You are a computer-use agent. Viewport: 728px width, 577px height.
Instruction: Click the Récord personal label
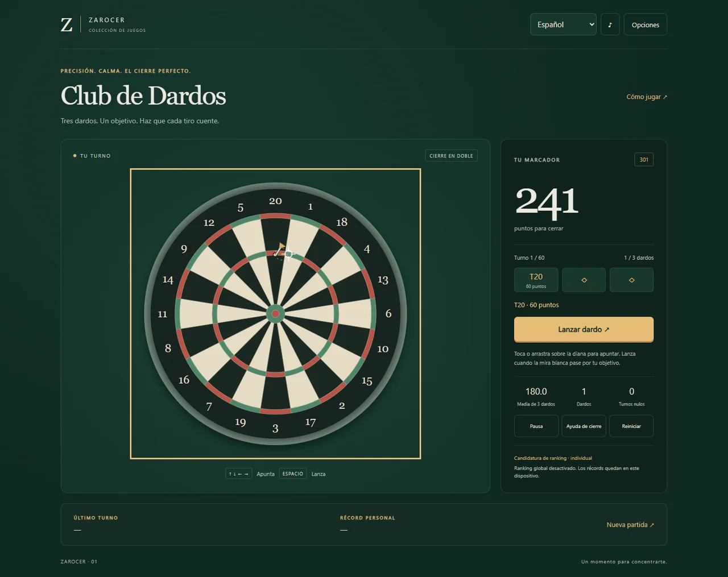(367, 518)
